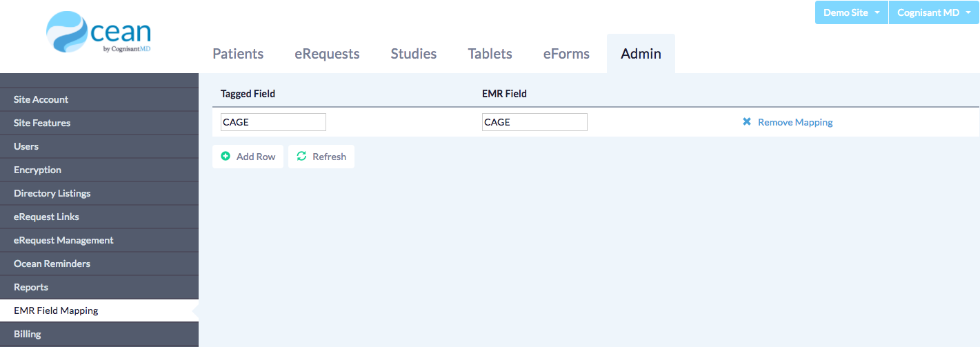Screen dimensions: 980x347
Task: Open the eForms tab
Action: tap(566, 54)
